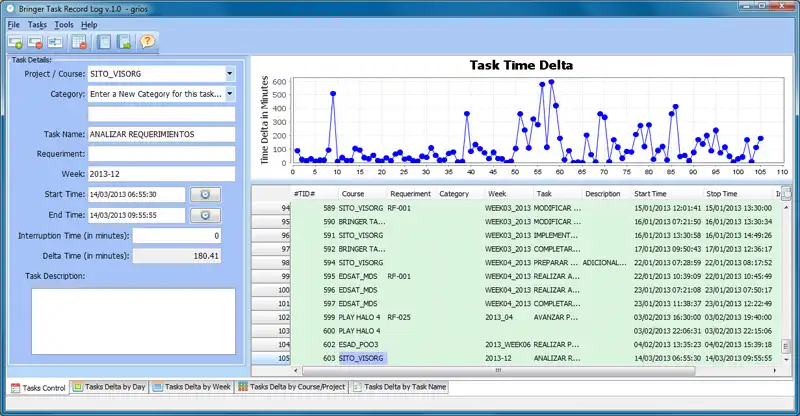This screenshot has width=800, height=416.
Task: Open the Help menu
Action: pos(89,25)
